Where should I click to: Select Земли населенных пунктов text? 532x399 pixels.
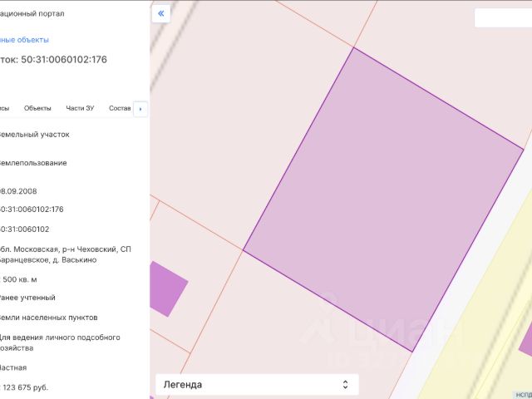click(48, 318)
